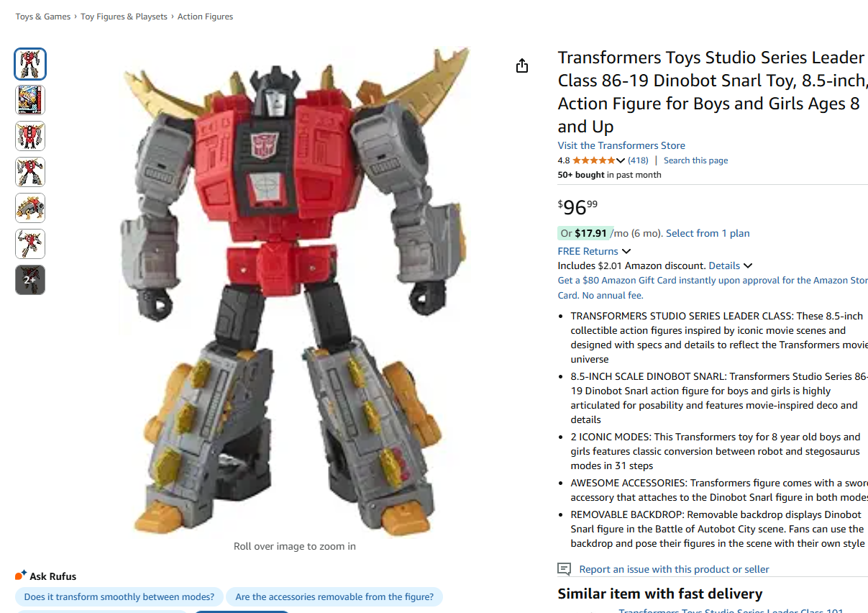Viewport: 868px width, 613px height.
Task: Open the 2+ more images thumbnail
Action: 30,280
